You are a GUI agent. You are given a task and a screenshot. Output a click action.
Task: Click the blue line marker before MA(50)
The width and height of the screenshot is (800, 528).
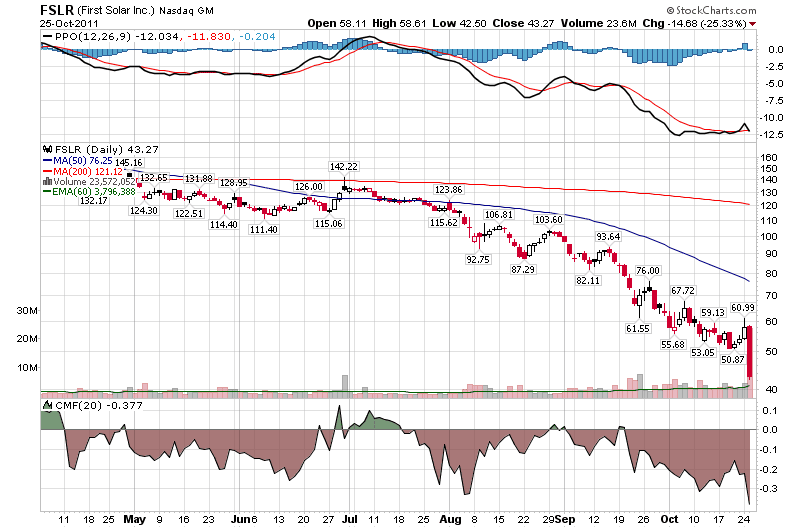(x=47, y=161)
